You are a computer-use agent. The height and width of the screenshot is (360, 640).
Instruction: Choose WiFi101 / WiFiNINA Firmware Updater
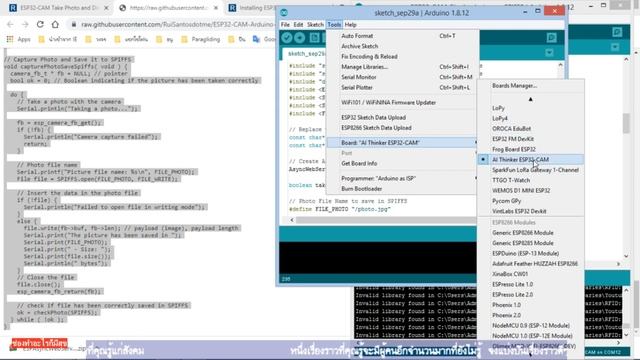[402, 102]
